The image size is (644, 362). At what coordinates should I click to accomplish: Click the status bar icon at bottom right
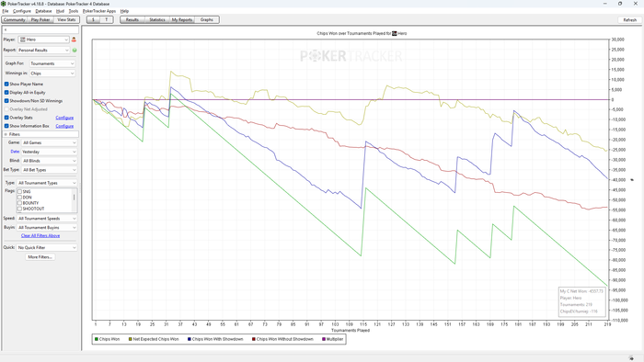(x=631, y=358)
